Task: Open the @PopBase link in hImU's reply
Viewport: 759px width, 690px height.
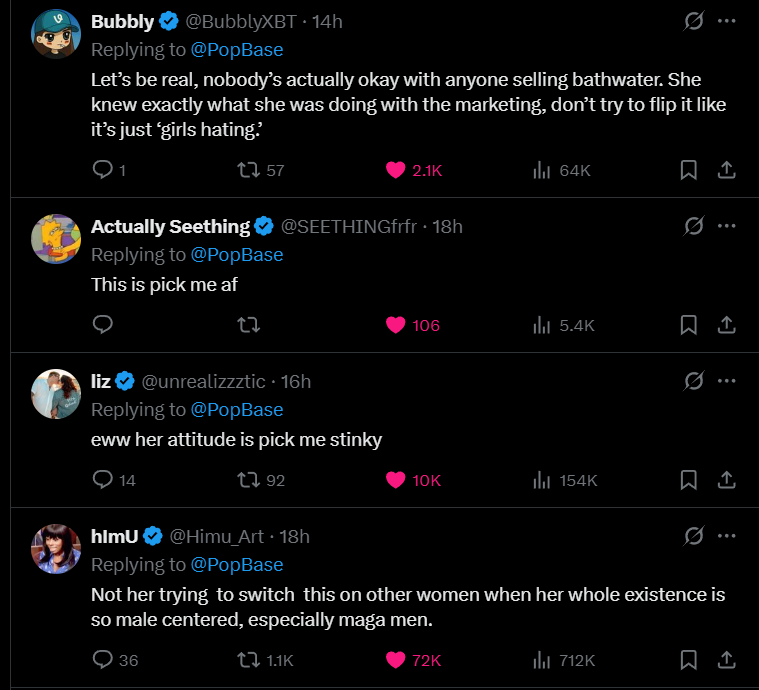Action: [237, 565]
